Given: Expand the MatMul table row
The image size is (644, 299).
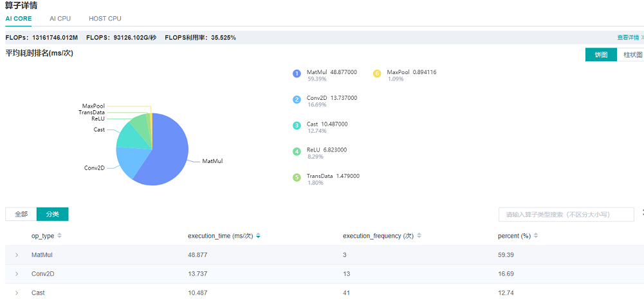Looking at the screenshot, I should (17, 255).
